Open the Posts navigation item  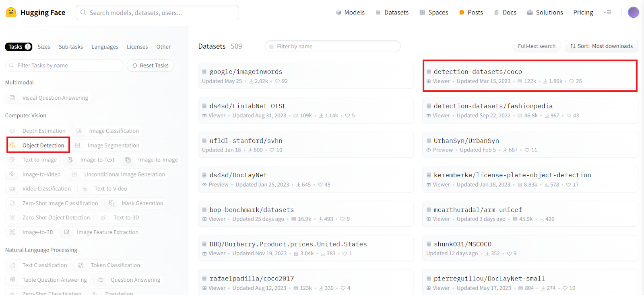point(471,12)
